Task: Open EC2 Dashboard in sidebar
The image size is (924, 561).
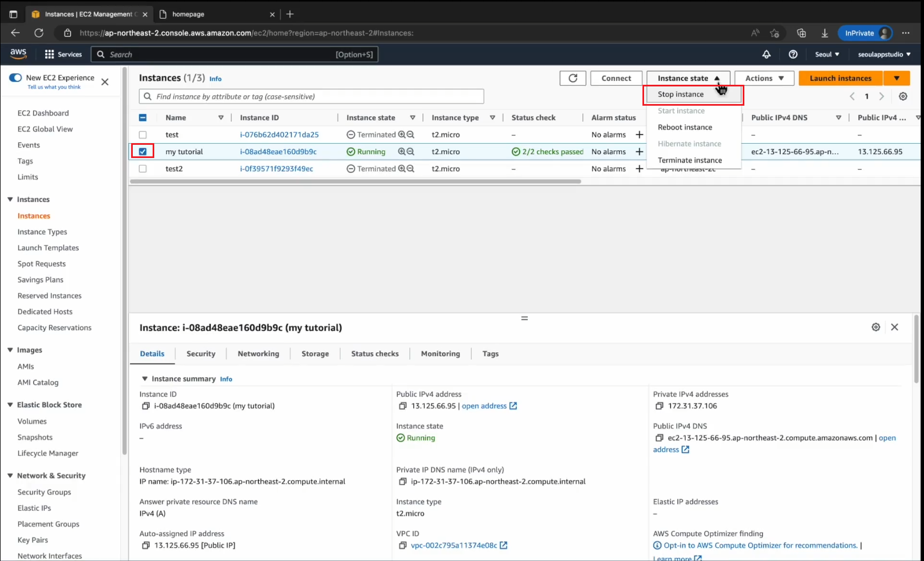Action: 43,113
